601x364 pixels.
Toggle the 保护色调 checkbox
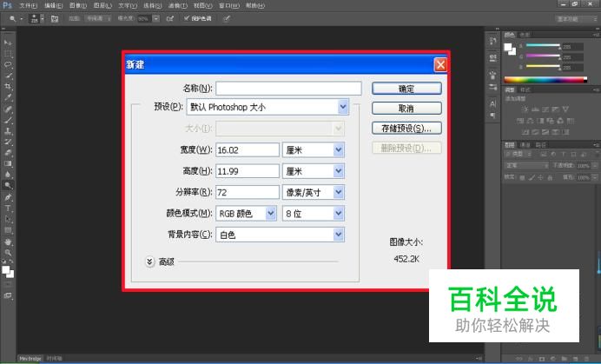point(186,18)
